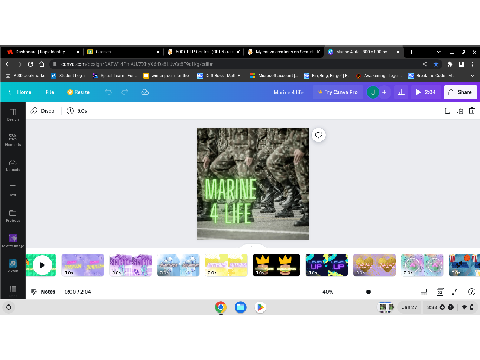Open the File menu
The image size is (480, 360).
[50, 92]
